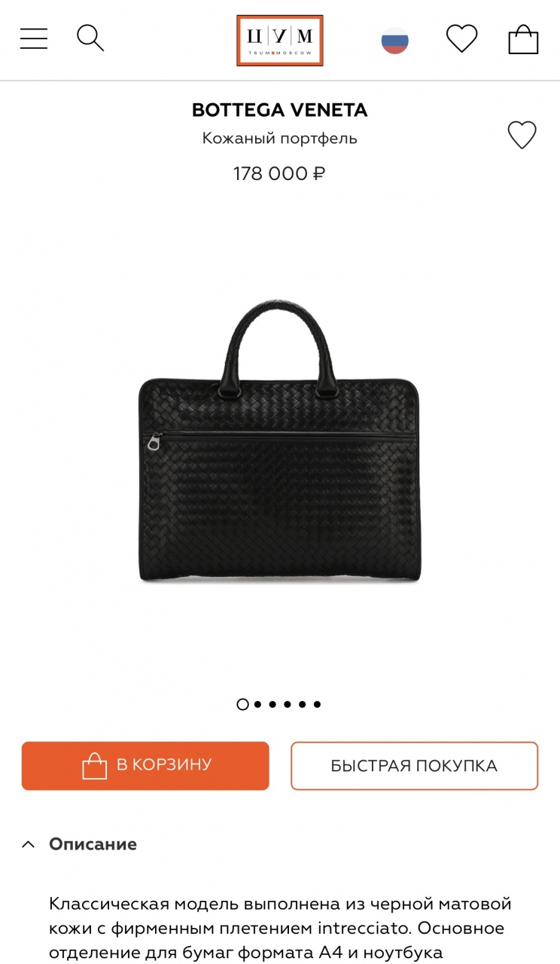Open the hamburger navigation menu
The width and height of the screenshot is (560, 964).
[x=34, y=38]
